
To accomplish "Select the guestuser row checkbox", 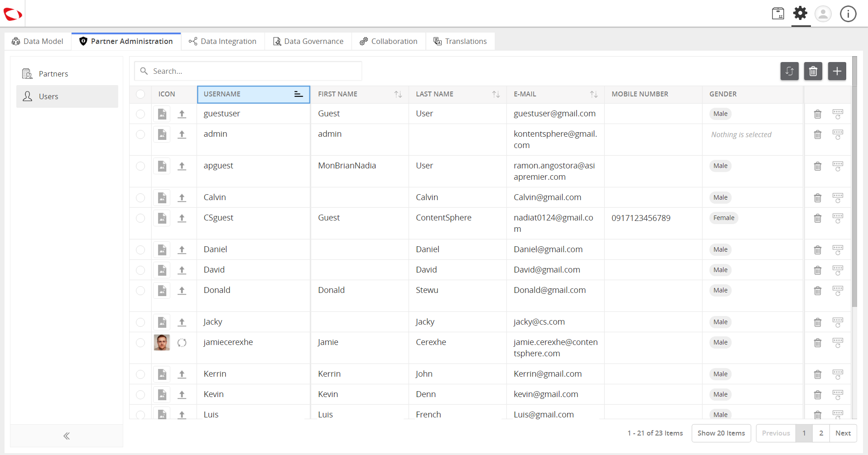I will pyautogui.click(x=140, y=114).
